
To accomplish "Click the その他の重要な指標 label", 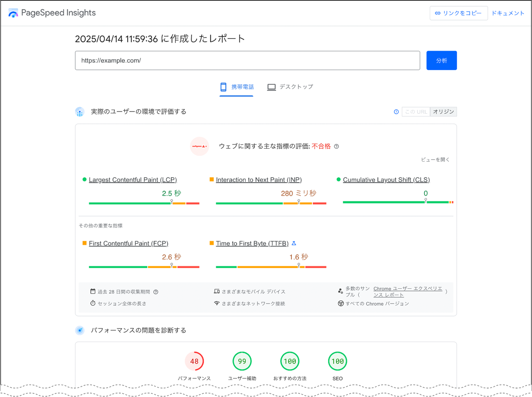I will click(x=101, y=226).
